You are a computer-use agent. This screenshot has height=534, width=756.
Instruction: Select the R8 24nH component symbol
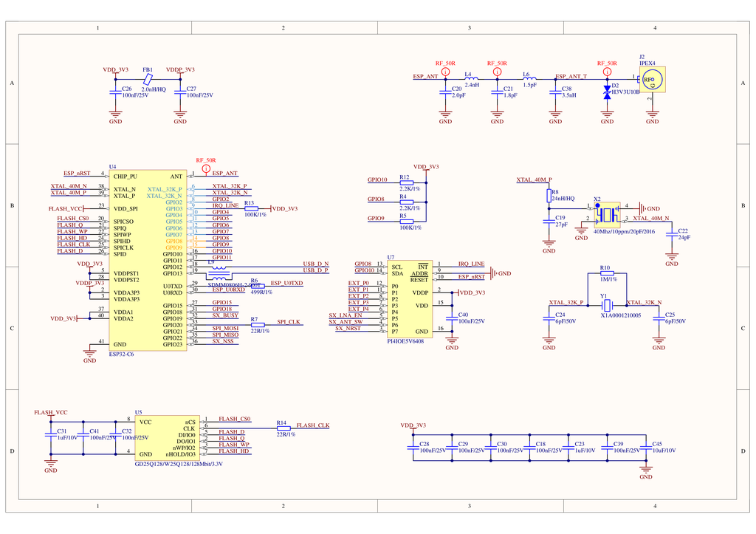point(549,196)
